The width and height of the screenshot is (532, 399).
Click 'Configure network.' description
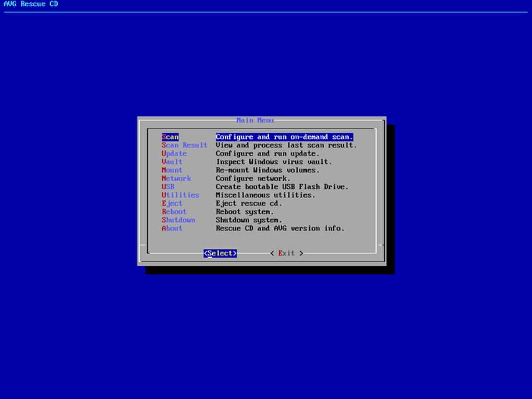tap(253, 178)
